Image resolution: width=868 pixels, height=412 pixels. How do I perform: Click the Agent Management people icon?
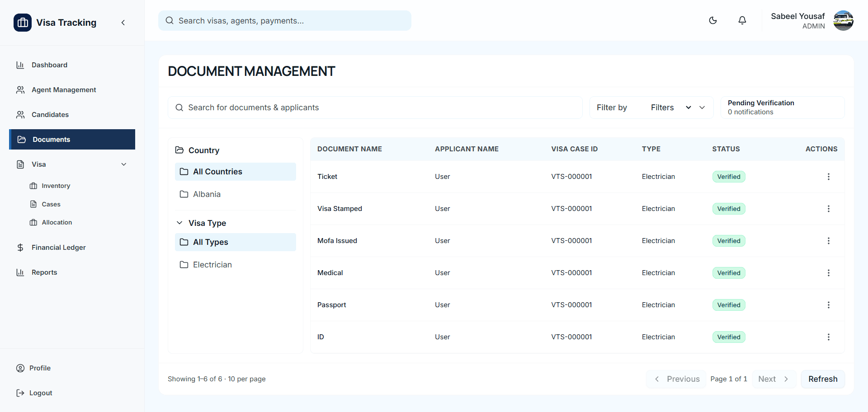20,90
